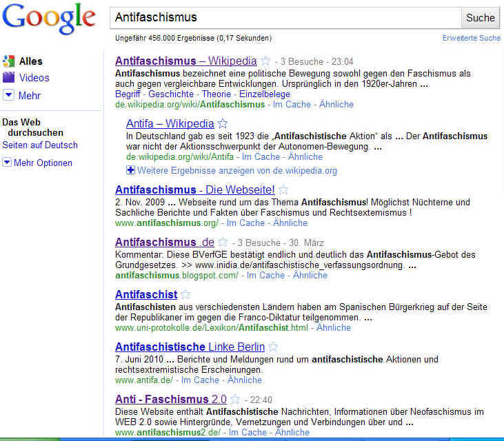Open Antifaschistische Linke Berlin result
The height and width of the screenshot is (441, 504).
(x=190, y=347)
